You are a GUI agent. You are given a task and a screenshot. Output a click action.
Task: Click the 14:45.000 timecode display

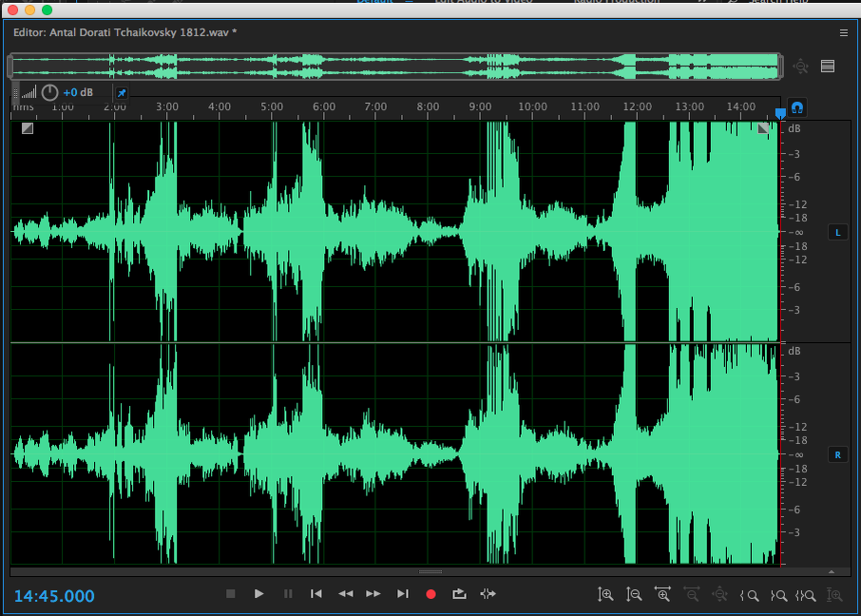(54, 596)
